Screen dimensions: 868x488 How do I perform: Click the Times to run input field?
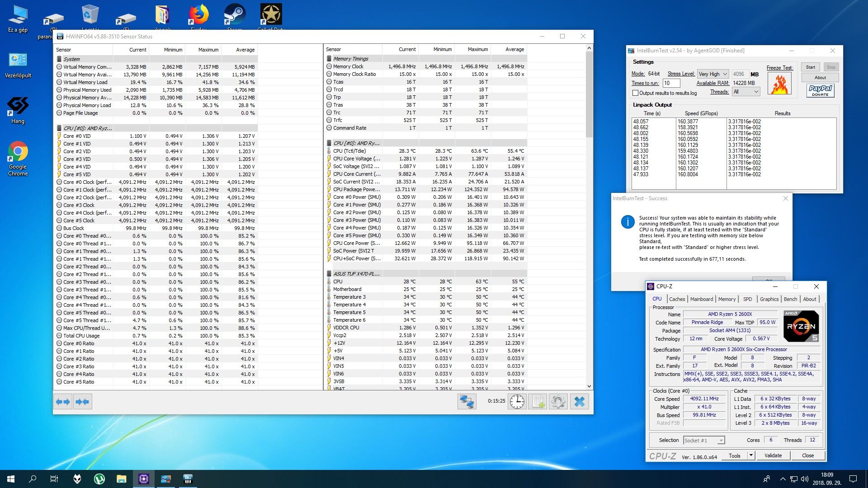tap(671, 83)
